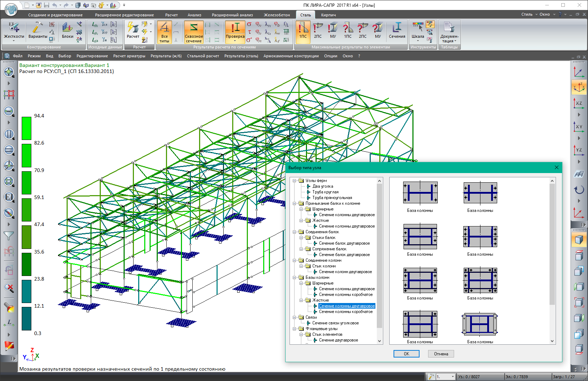Open the Сечения sections tool
This screenshot has height=381, width=588.
tap(397, 31)
